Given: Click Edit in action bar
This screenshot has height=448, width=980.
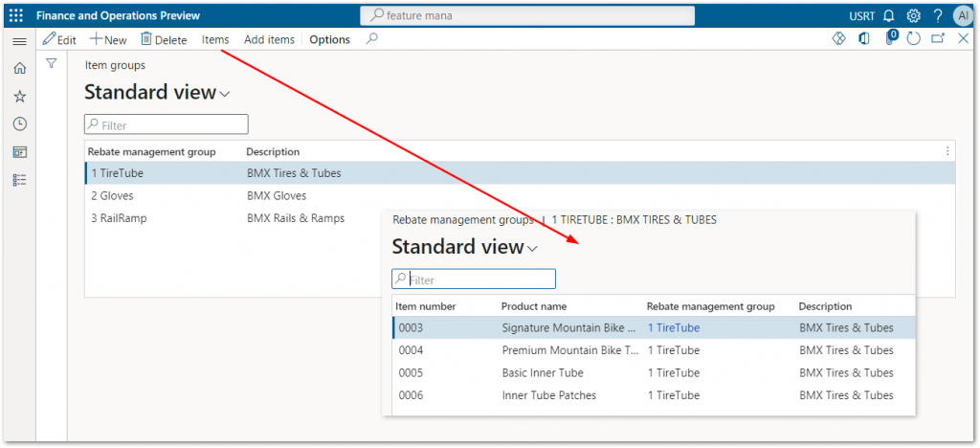Looking at the screenshot, I should tap(59, 39).
